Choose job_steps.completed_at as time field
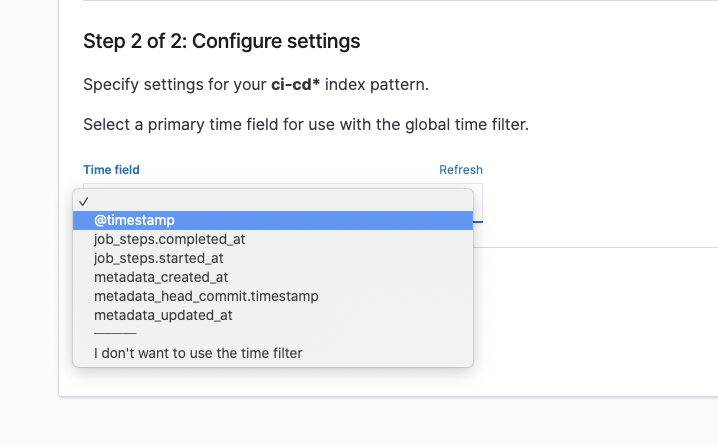 pos(169,240)
